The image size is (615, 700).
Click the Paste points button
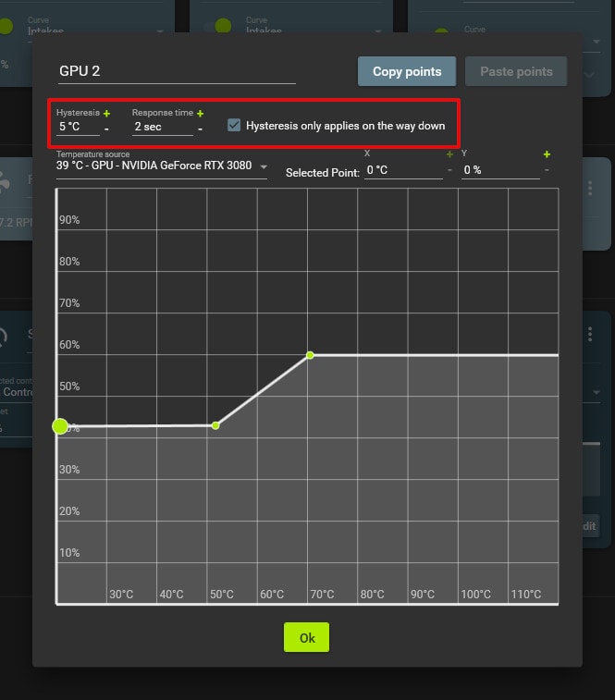tap(516, 71)
